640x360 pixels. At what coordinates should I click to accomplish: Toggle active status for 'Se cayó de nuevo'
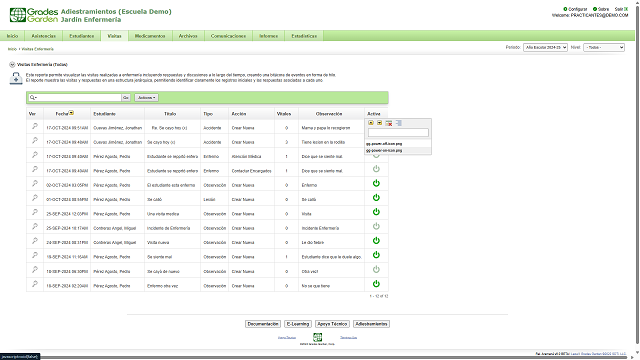pos(376,269)
